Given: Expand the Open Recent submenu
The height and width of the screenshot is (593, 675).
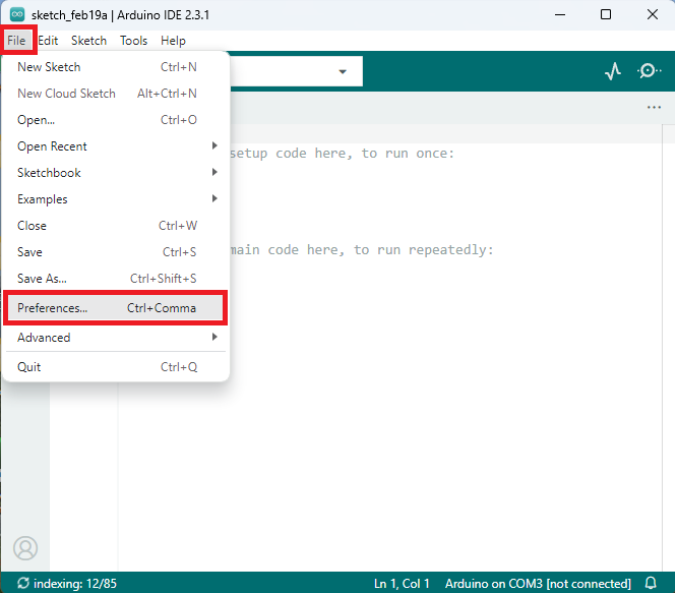Looking at the screenshot, I should click(115, 146).
